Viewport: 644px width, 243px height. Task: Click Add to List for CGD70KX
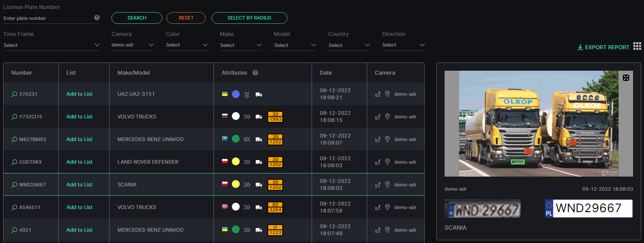tap(79, 162)
